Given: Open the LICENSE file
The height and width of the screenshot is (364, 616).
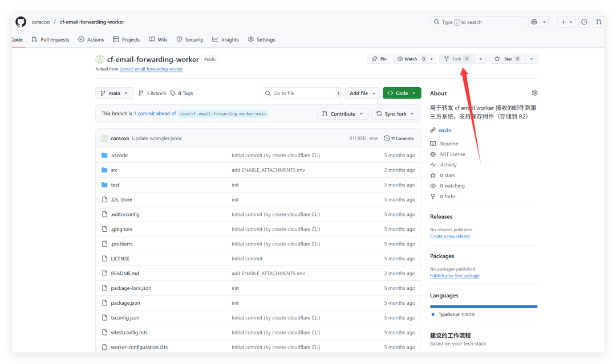Looking at the screenshot, I should point(120,259).
